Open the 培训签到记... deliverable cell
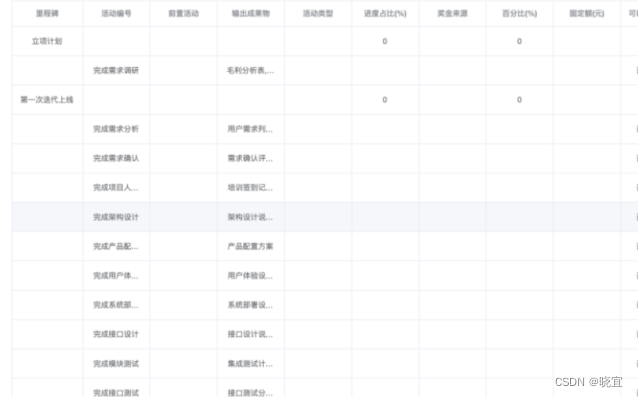 click(250, 188)
